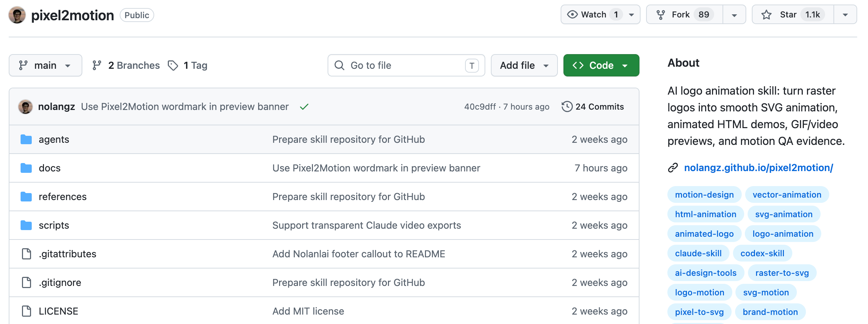The image size is (868, 324).
Task: Click the magnifier icon in Go to file
Action: (x=339, y=65)
